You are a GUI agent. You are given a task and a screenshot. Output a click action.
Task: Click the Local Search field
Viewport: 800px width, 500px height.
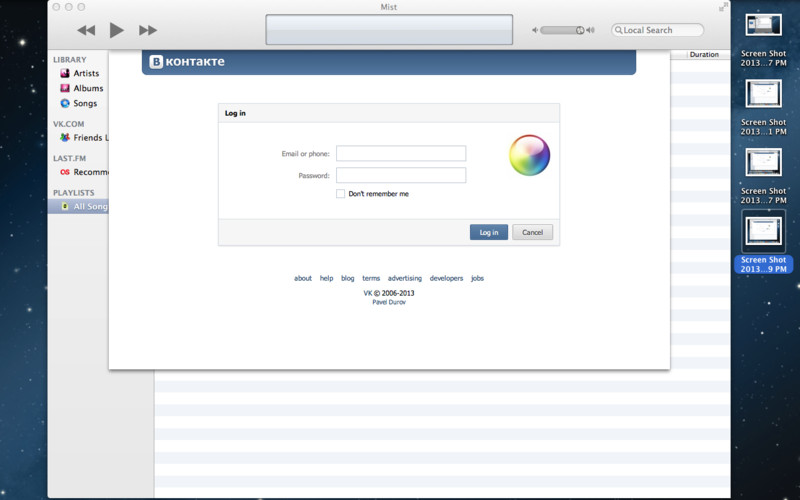point(657,30)
